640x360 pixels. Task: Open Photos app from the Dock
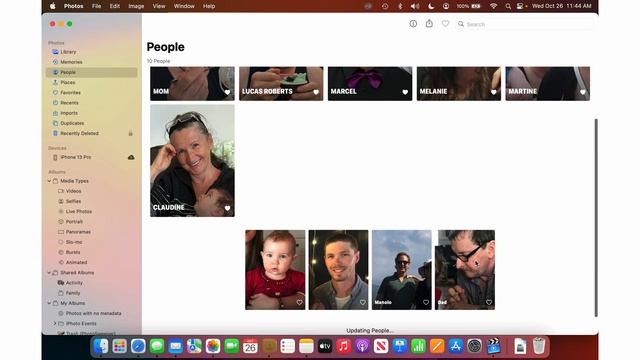tap(213, 346)
